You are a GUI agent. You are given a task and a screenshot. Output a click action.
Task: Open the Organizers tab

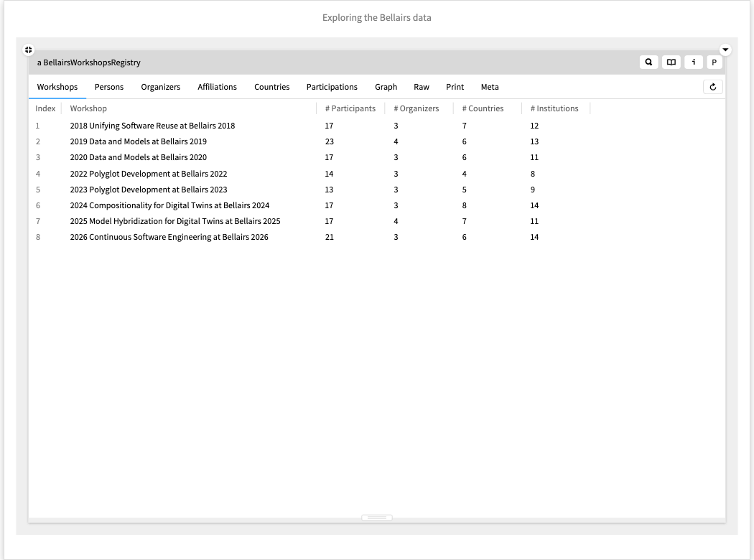click(x=160, y=87)
